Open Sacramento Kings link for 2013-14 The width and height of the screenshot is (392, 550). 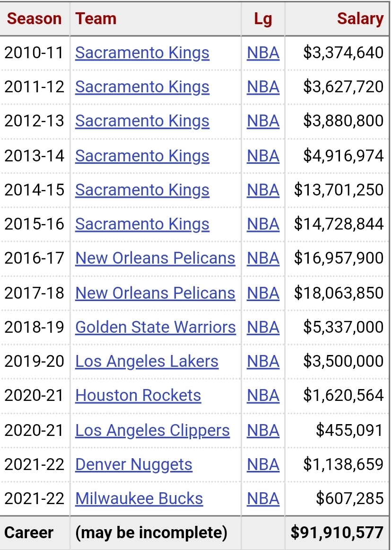(x=142, y=156)
